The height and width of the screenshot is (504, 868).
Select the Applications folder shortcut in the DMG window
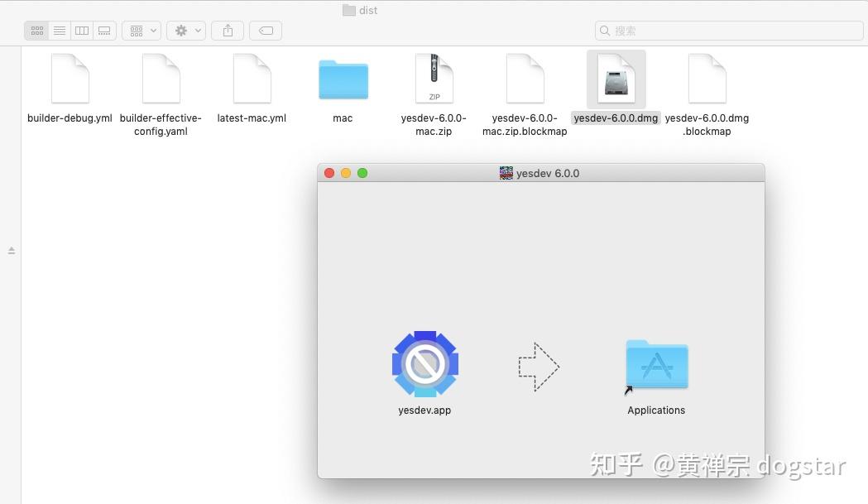[x=655, y=364]
